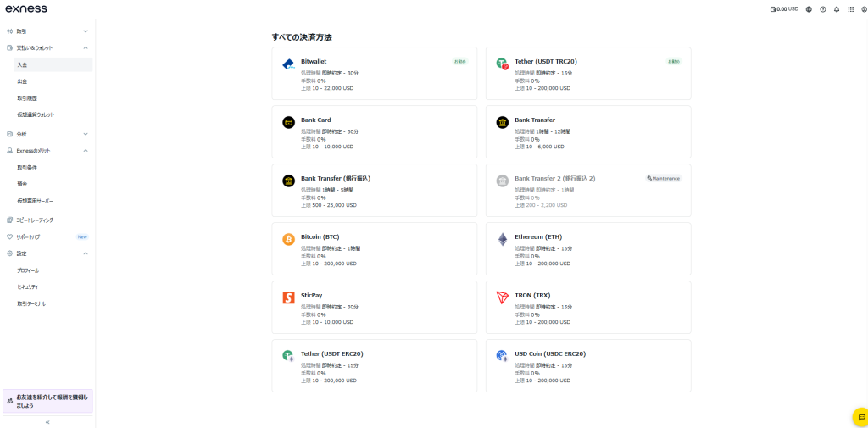Click the 分析 sidebar icon
This screenshot has height=428, width=868.
click(x=9, y=134)
